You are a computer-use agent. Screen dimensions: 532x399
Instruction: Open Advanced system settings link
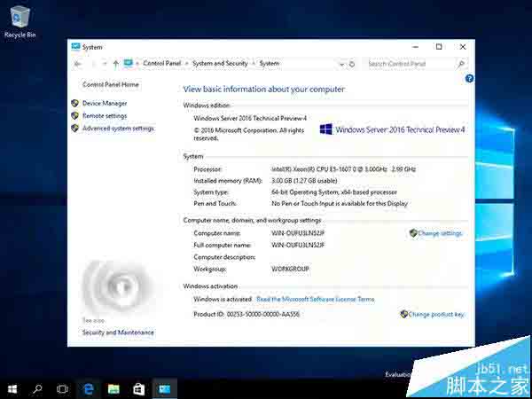[x=118, y=129]
